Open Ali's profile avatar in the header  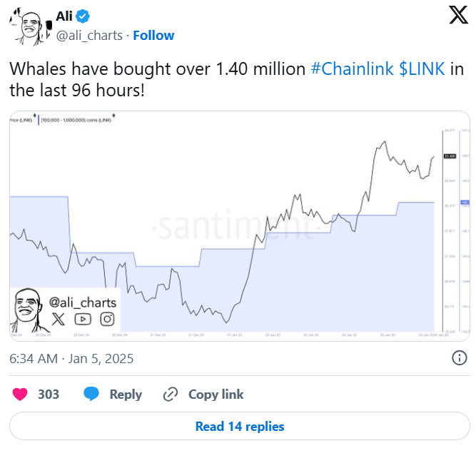[x=28, y=26]
